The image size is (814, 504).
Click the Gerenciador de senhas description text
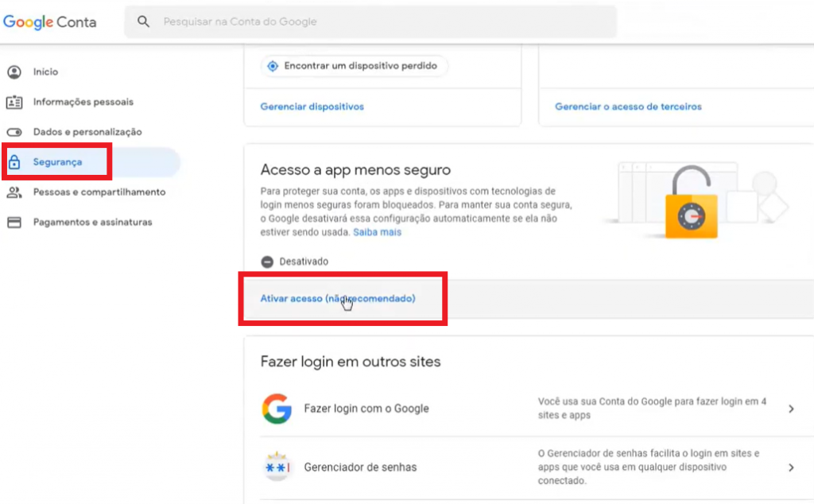(649, 467)
